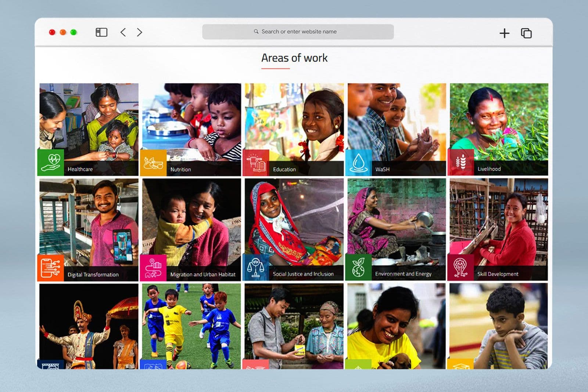This screenshot has height=392, width=588.
Task: Click the Skill Development gear-head icon
Action: [x=461, y=267]
